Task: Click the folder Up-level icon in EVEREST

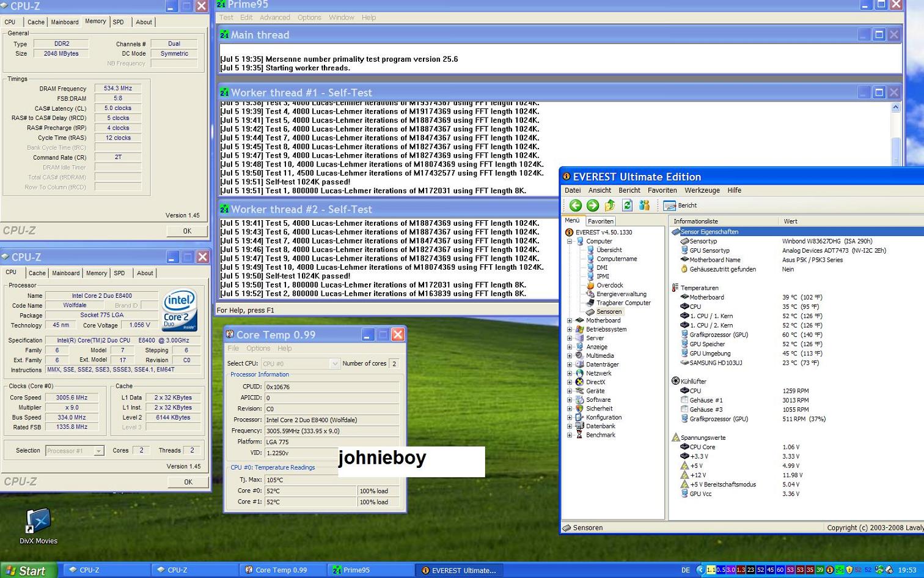Action: 609,206
